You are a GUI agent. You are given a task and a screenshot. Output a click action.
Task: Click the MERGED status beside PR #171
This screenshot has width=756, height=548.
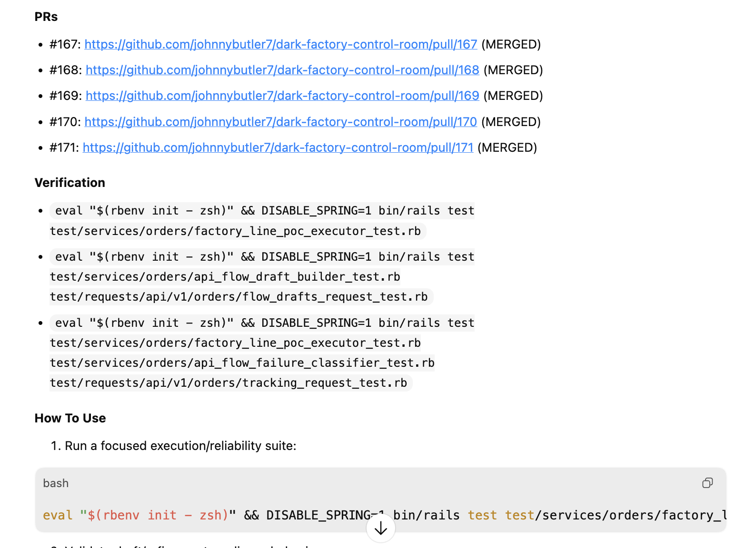pyautogui.click(x=507, y=147)
